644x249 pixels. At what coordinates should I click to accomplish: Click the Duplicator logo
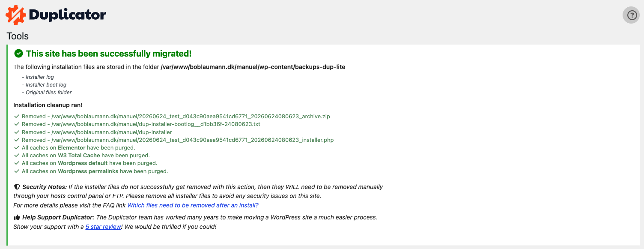point(56,15)
